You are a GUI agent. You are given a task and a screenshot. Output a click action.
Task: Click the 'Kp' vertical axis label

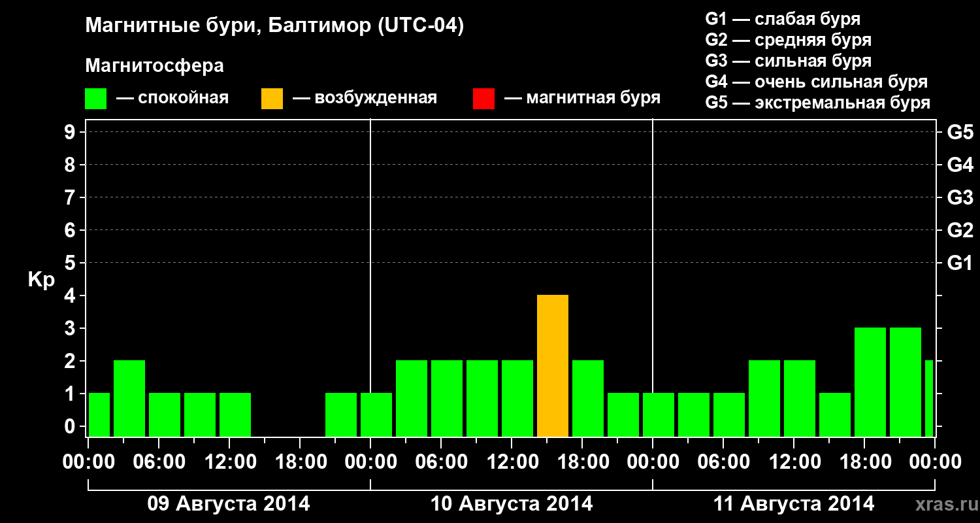tap(41, 280)
